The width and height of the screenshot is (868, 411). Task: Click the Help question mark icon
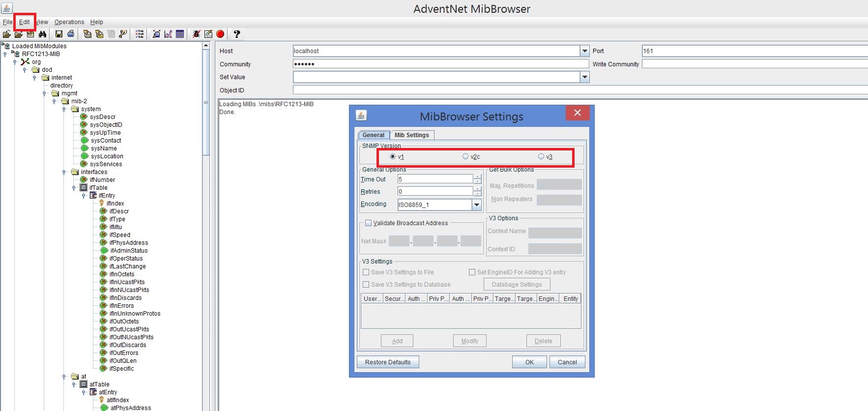[x=237, y=34]
